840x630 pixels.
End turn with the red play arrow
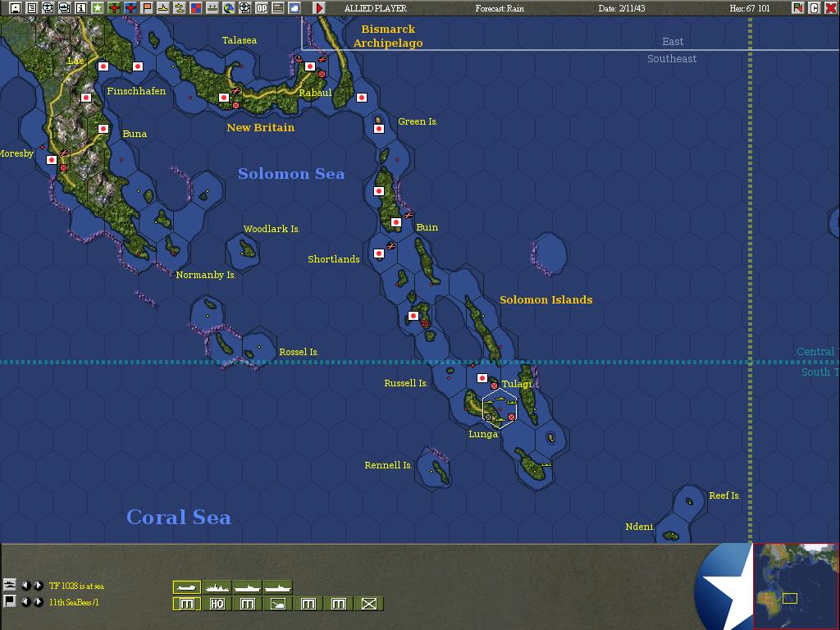click(319, 8)
